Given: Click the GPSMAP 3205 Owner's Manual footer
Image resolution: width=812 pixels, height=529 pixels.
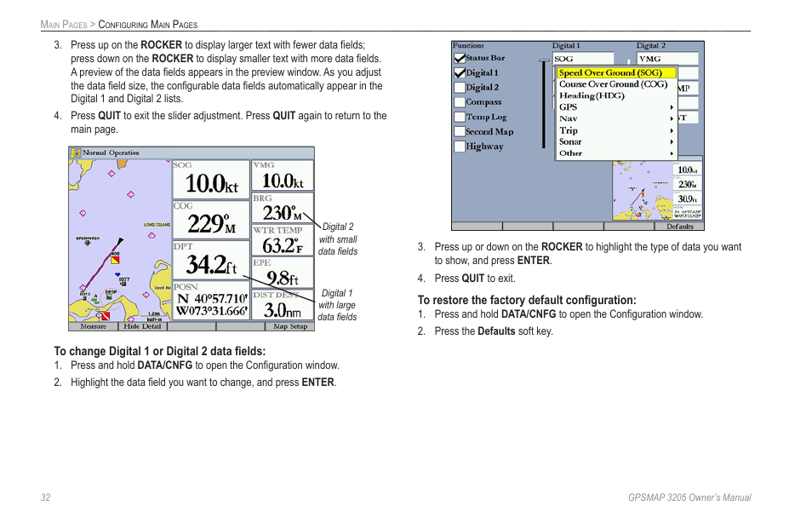Looking at the screenshot, I should [689, 497].
